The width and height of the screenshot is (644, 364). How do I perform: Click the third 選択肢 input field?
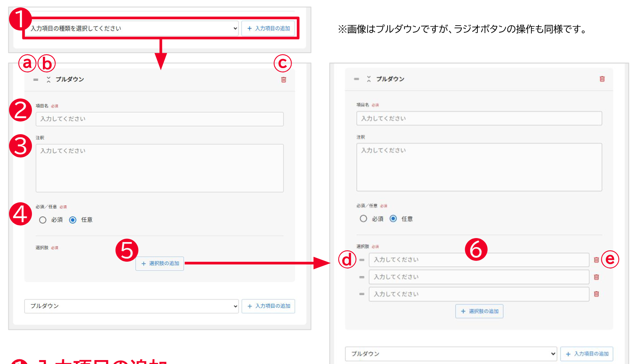point(479,294)
